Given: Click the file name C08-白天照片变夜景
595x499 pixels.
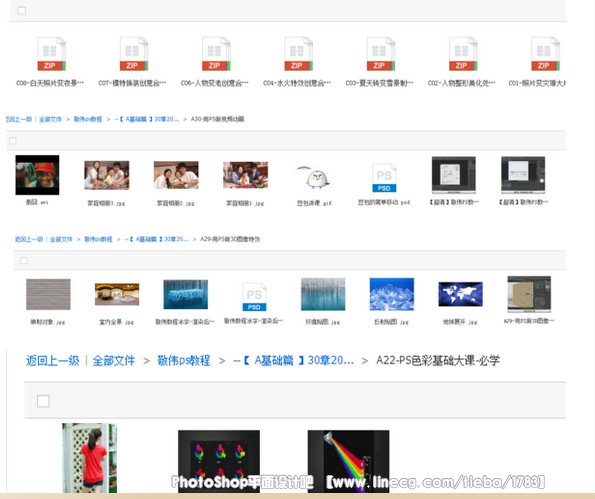Looking at the screenshot, I should click(x=50, y=83).
